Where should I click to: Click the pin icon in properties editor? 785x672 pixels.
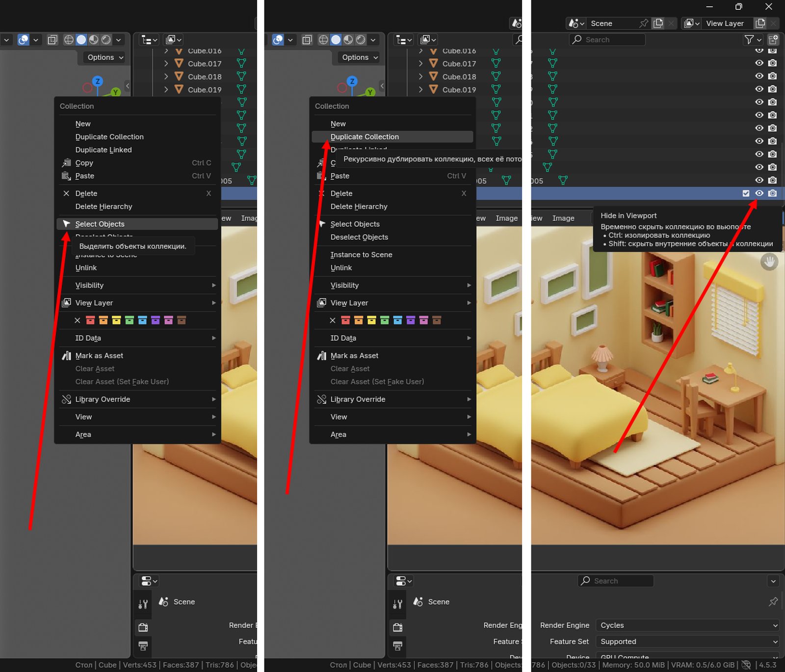[773, 601]
